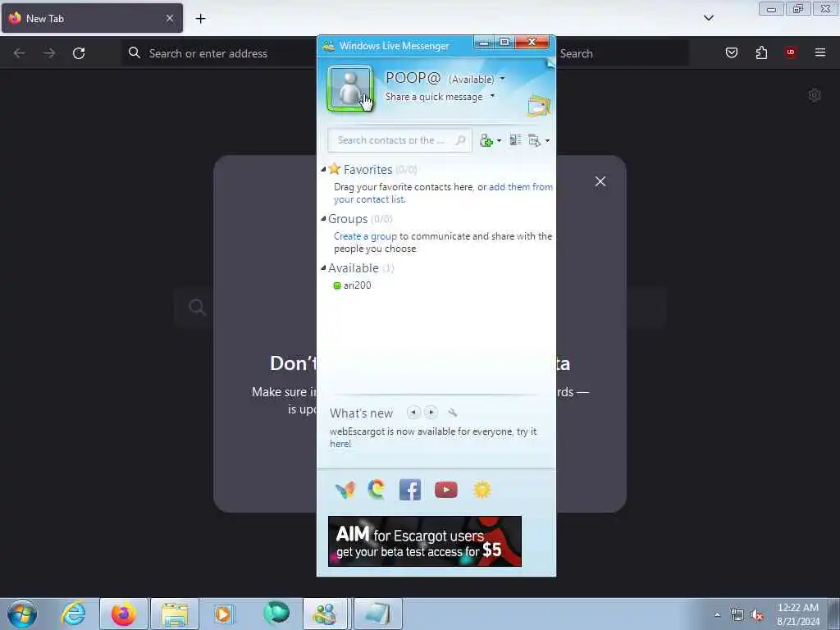Click the sun weather icon

coord(482,490)
